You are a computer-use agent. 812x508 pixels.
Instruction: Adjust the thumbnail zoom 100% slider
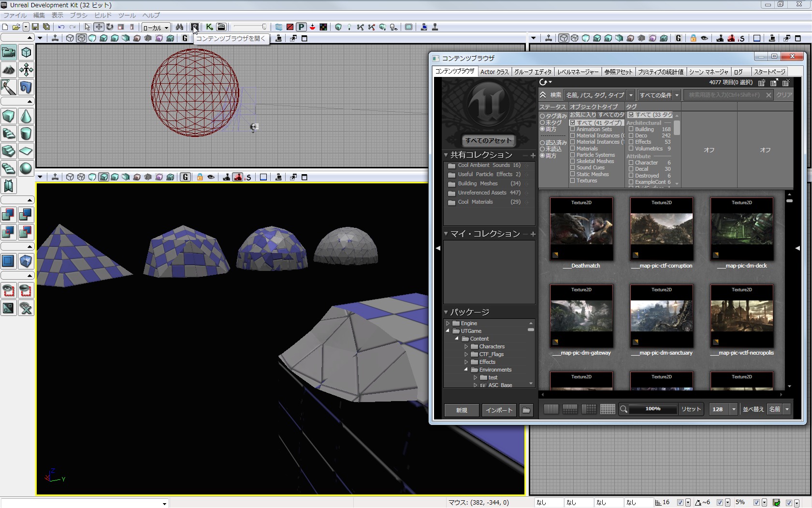[652, 409]
